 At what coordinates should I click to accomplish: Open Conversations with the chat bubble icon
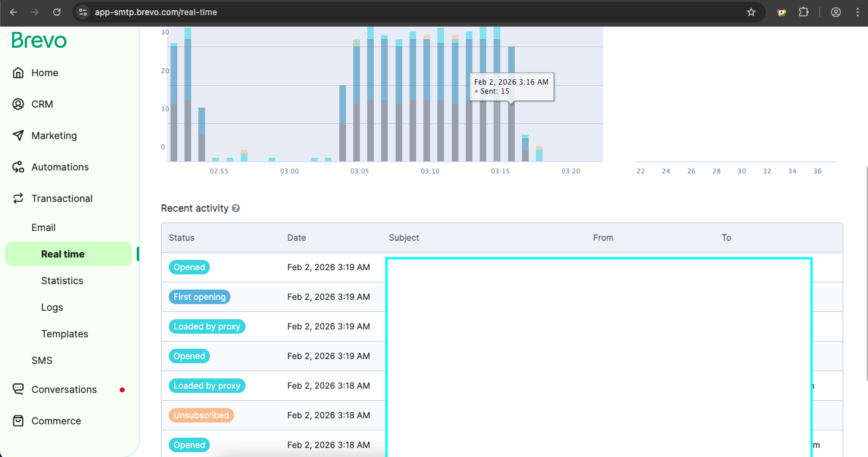click(x=18, y=389)
